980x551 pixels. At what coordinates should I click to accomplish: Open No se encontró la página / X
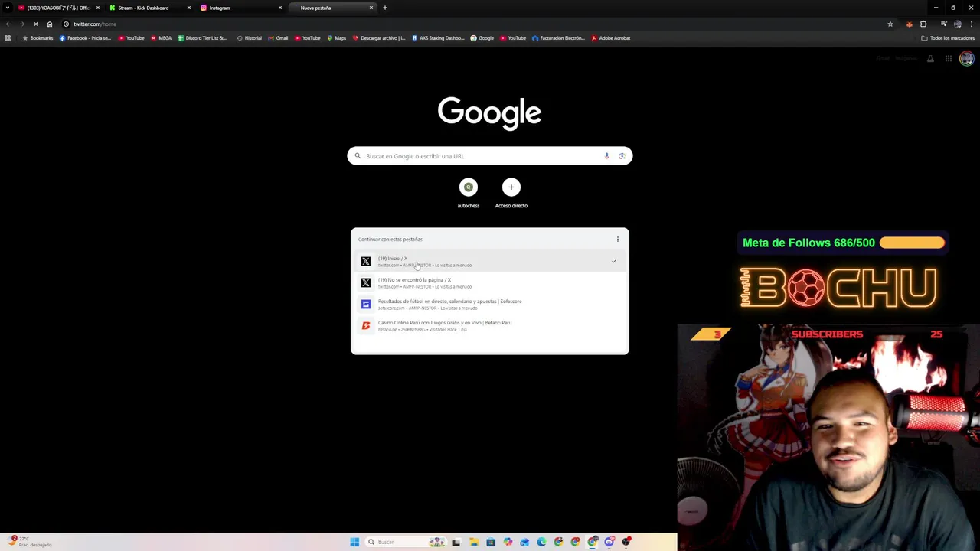click(x=489, y=283)
